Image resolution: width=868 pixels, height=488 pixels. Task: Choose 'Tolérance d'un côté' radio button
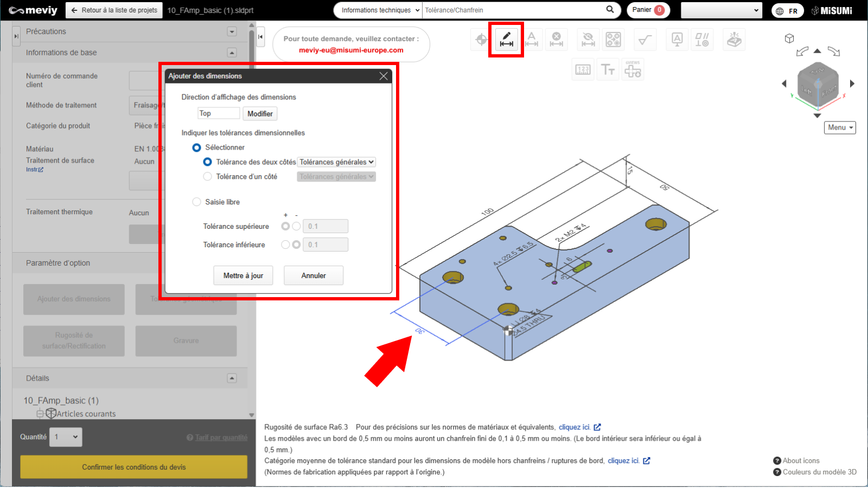tap(207, 177)
